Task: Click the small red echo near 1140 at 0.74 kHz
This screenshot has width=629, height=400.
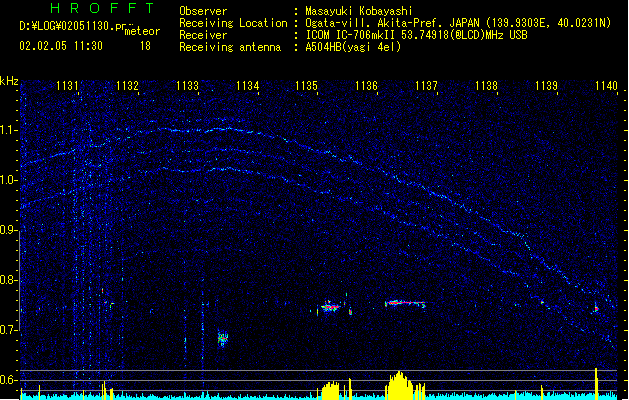Action: [x=596, y=309]
